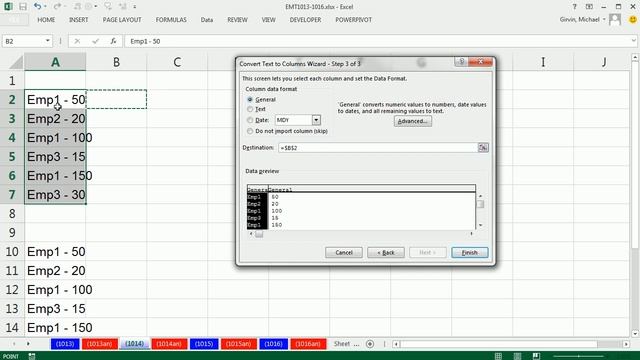Click the next sheet navigation arrow
The height and width of the screenshot is (360, 640).
28,344
